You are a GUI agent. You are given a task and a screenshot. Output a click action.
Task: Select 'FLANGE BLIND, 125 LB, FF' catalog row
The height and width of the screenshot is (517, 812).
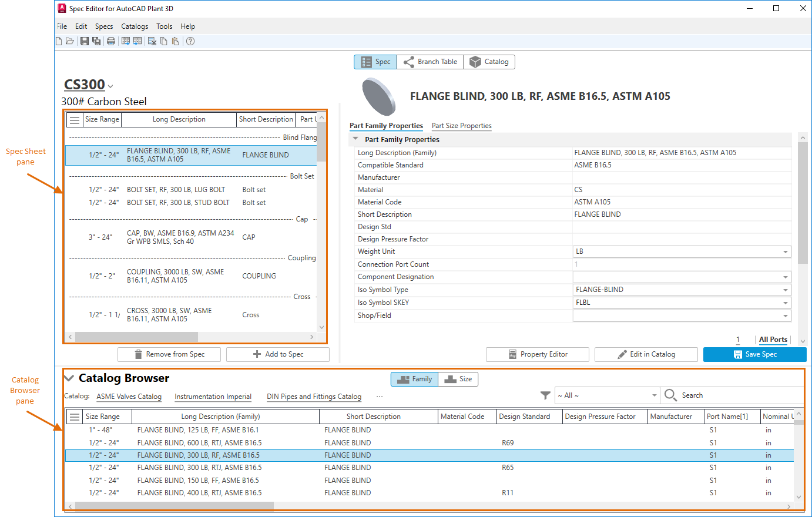pyautogui.click(x=430, y=430)
